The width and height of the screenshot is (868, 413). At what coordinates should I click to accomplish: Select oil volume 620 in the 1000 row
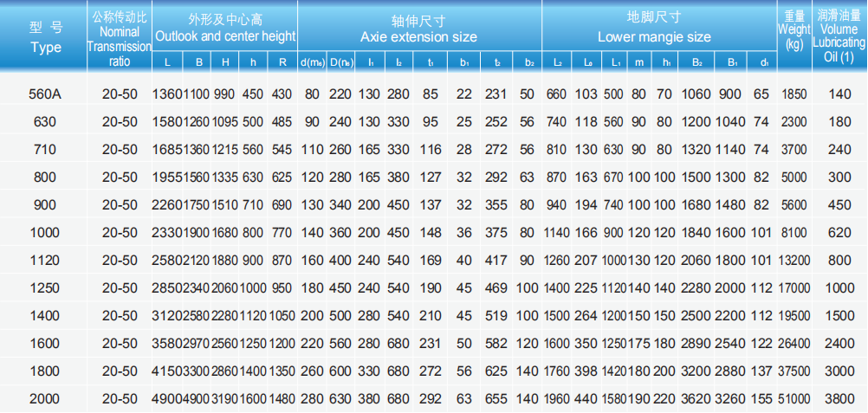pyautogui.click(x=839, y=232)
